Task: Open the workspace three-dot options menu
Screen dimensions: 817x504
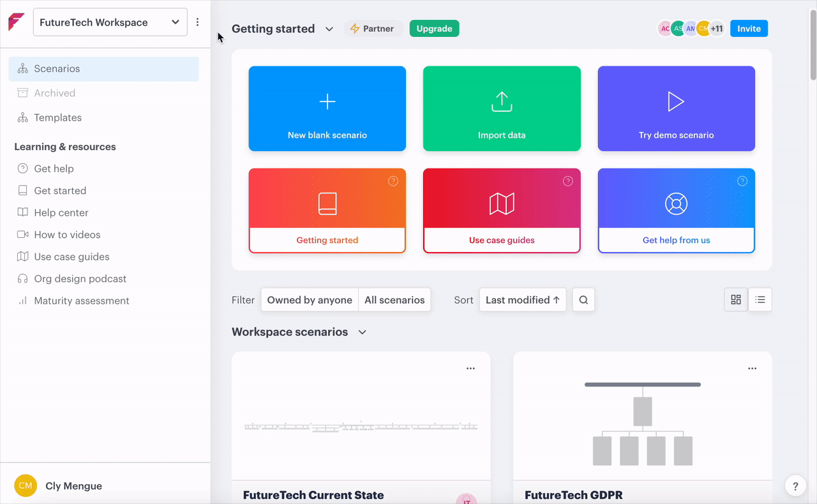Action: coord(197,22)
